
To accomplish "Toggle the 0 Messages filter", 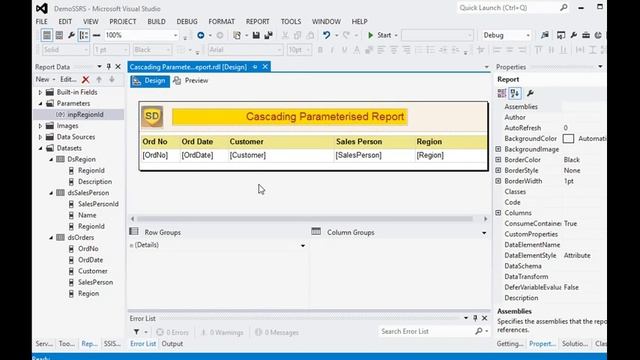I will point(277,332).
